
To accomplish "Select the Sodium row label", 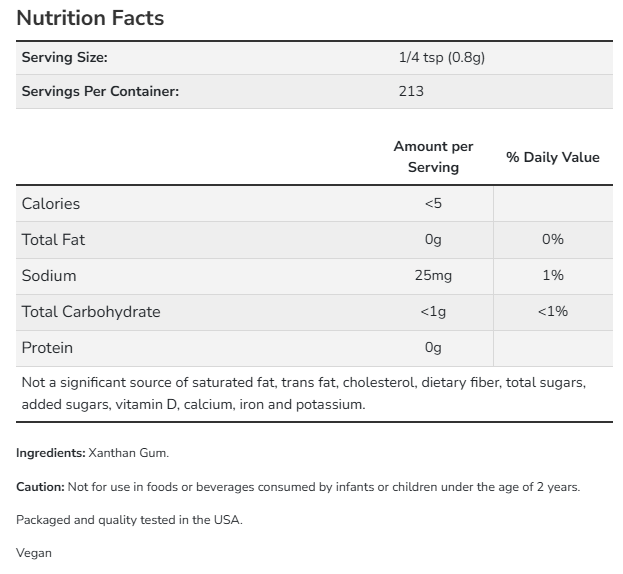I will 49,275.
